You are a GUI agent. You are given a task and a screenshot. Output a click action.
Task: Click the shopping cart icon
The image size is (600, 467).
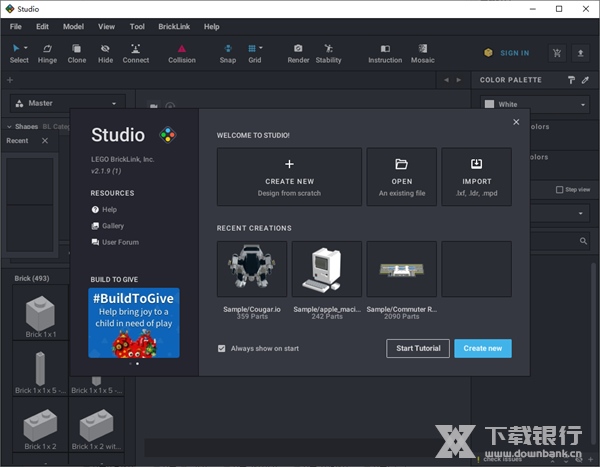557,53
